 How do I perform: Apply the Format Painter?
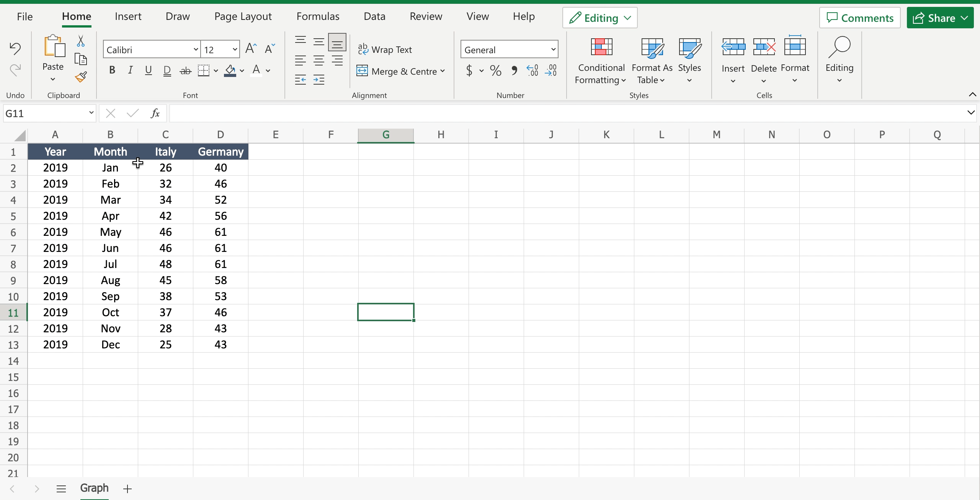point(81,77)
